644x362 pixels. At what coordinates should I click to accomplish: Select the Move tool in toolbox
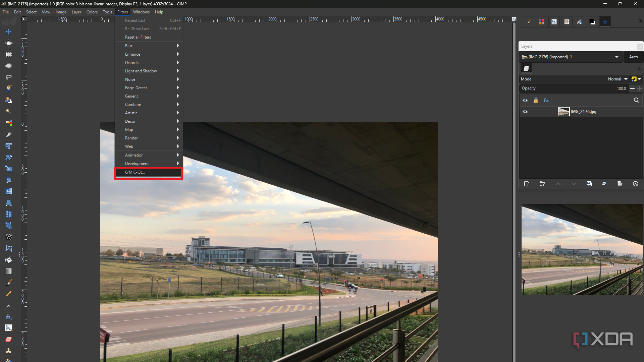9,32
